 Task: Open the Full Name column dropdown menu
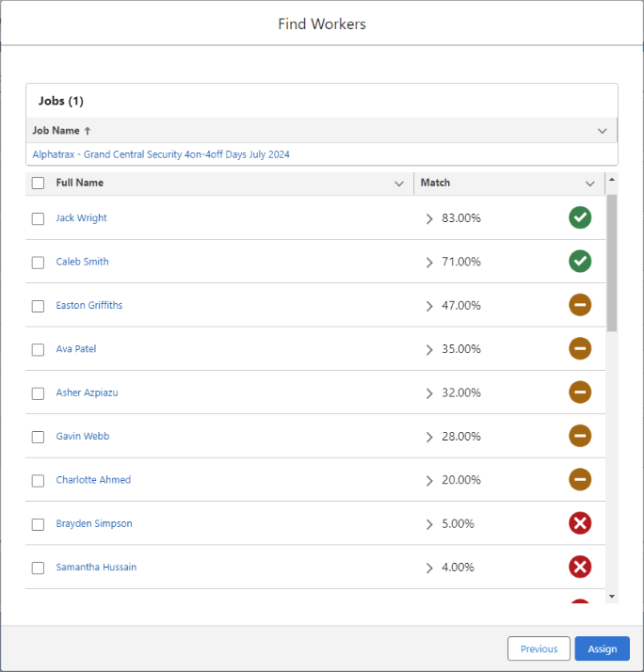pyautogui.click(x=399, y=184)
